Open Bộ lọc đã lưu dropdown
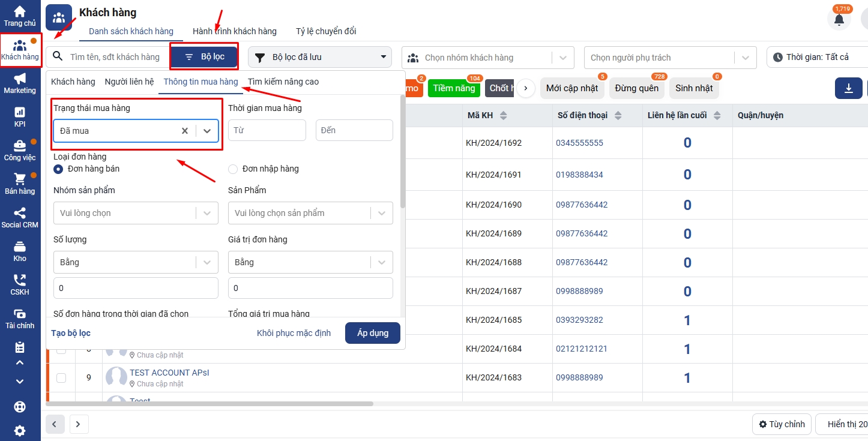 click(x=320, y=58)
